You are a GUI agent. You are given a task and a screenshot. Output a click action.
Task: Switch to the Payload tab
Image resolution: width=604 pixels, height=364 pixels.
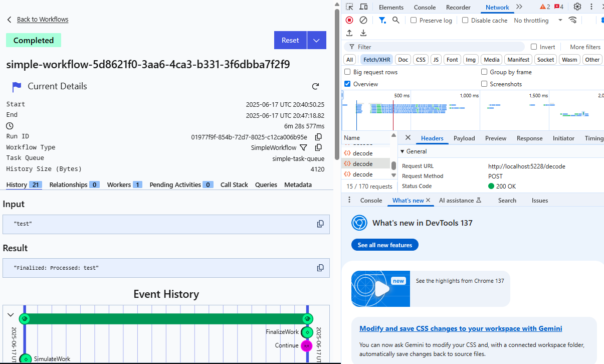click(x=464, y=138)
